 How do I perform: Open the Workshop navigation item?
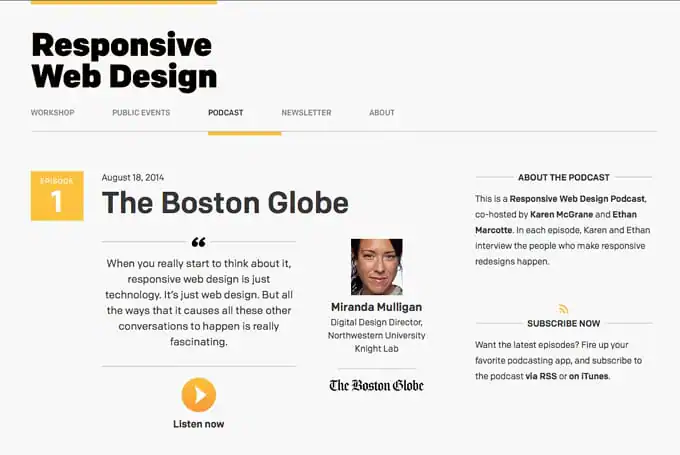click(52, 113)
